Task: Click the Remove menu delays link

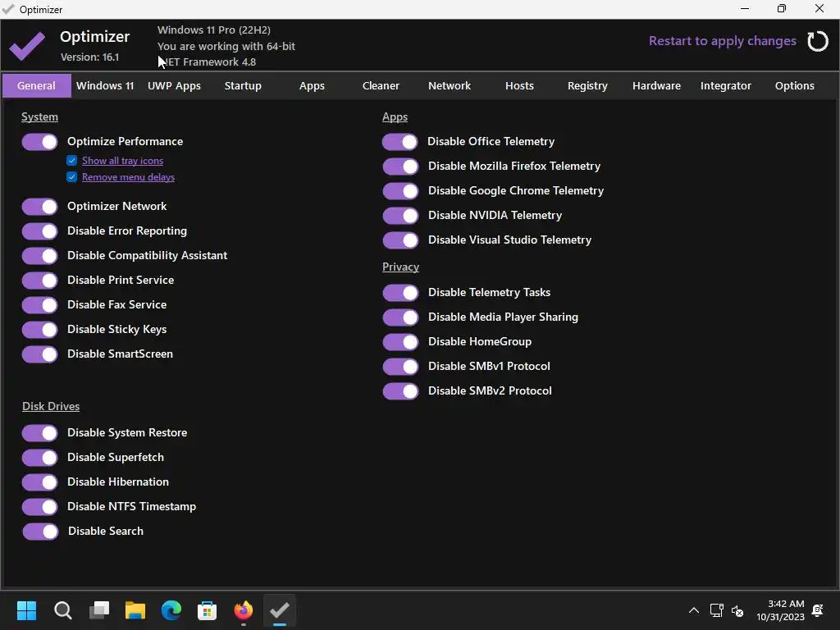Action: click(x=128, y=177)
